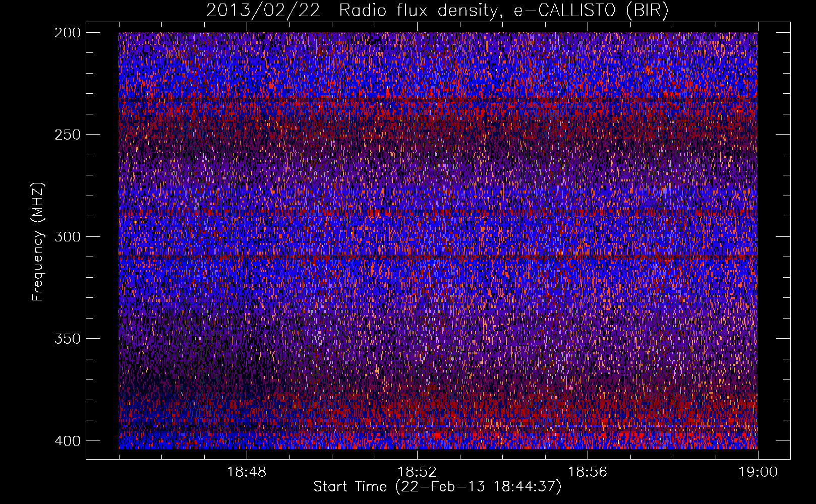Click the 18:56 time axis label
Viewport: 816px width, 504px height.
click(x=588, y=472)
